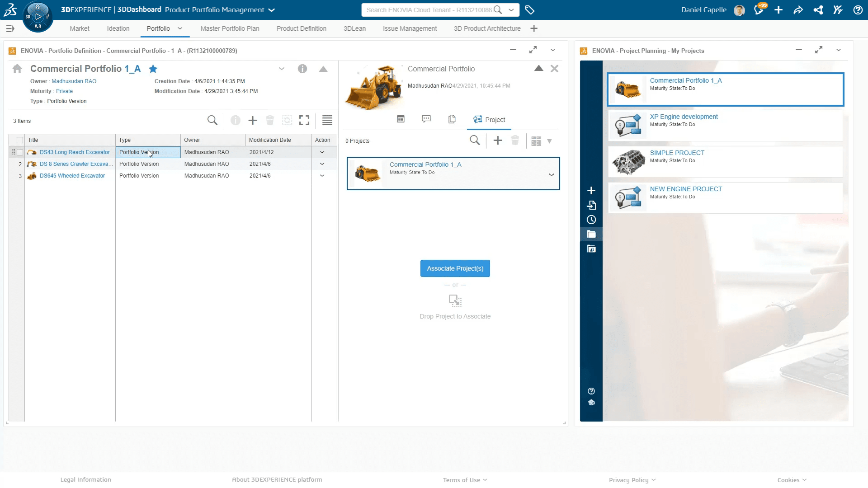
Task: Click the favorite star next to Commercial Portfolio 1_A
Action: point(153,69)
